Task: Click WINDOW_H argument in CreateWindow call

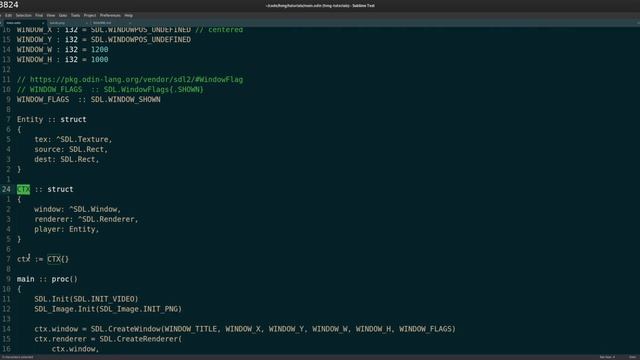Action: pos(373,329)
